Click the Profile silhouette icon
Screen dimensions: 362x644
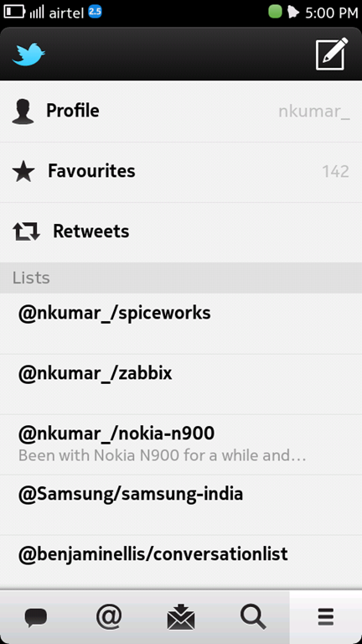(23, 112)
